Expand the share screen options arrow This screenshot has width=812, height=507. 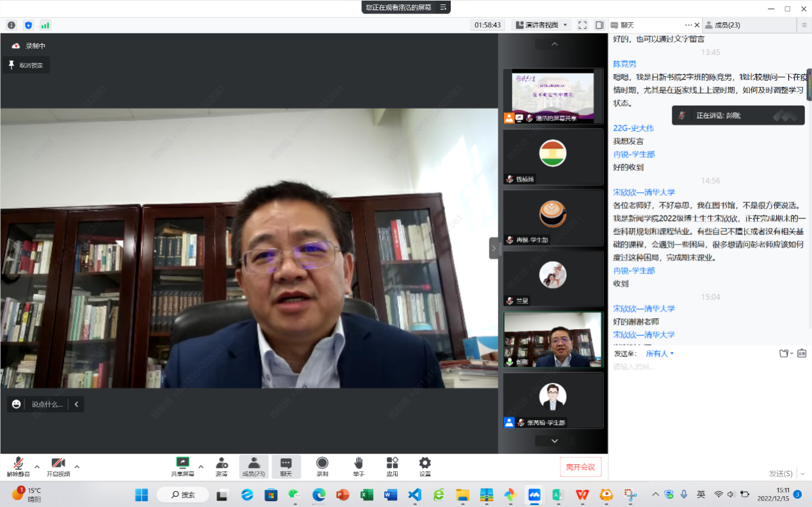201,466
